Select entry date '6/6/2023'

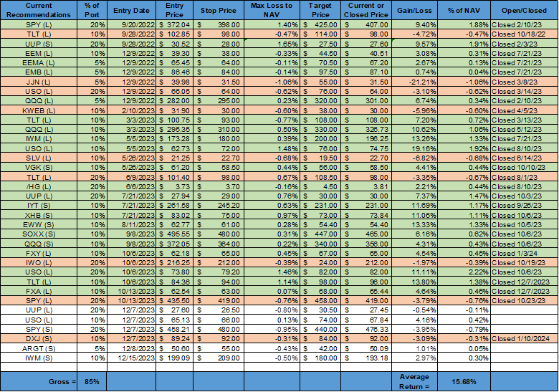pos(131,186)
